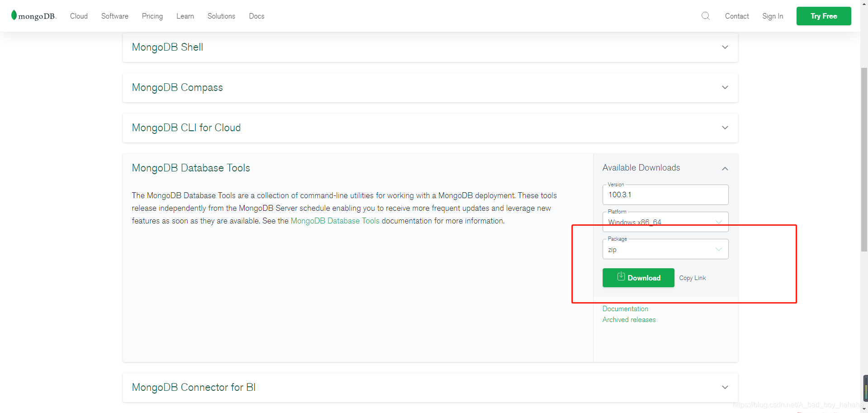The image size is (868, 413).
Task: Open the Solutions menu
Action: [x=222, y=16]
